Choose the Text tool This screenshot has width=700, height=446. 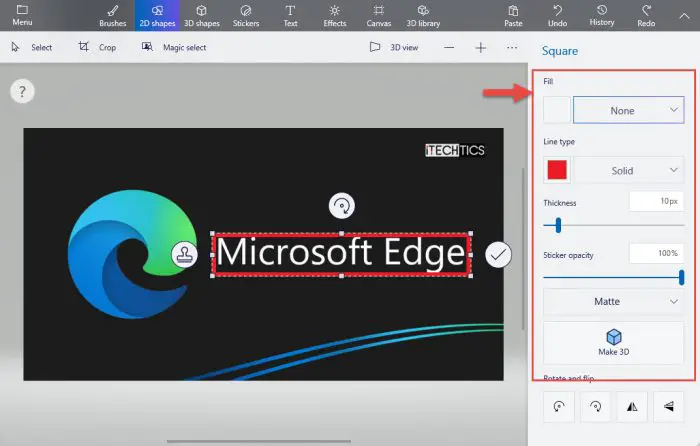point(290,14)
